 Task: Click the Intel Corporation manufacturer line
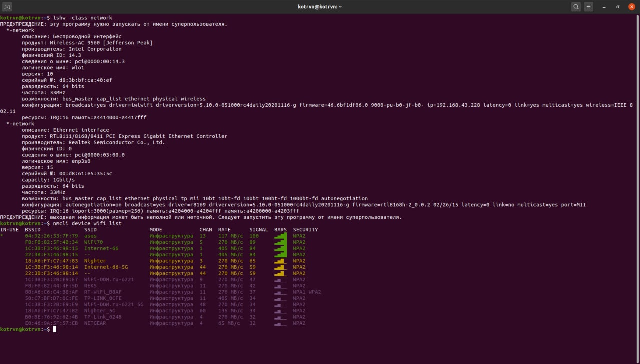(71, 49)
